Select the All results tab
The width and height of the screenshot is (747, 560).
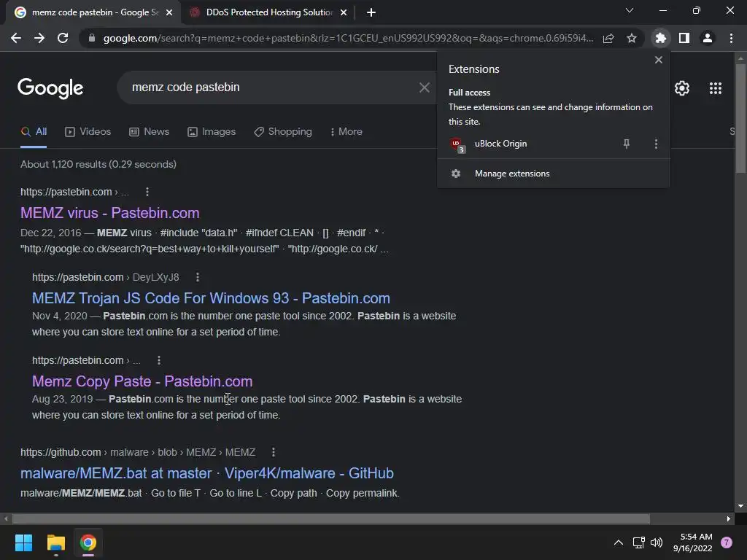pyautogui.click(x=34, y=132)
